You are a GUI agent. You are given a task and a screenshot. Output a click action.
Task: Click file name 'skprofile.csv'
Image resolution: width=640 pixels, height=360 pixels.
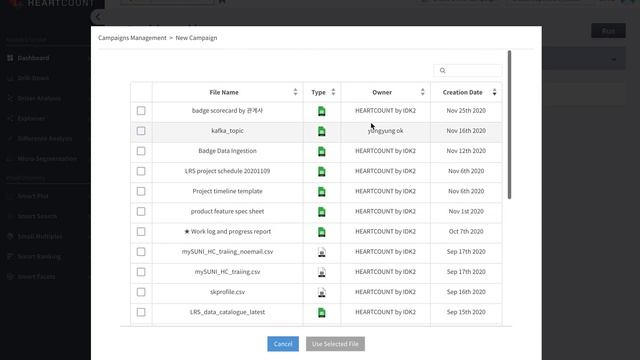(227, 292)
